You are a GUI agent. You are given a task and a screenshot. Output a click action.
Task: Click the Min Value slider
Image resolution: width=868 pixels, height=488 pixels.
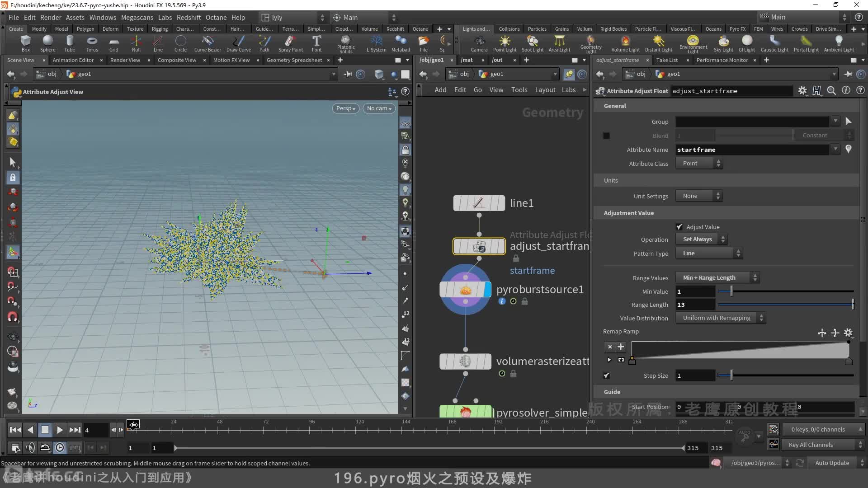coord(786,291)
